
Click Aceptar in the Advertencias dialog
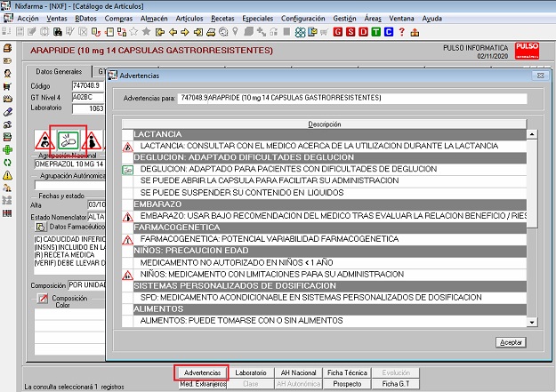[x=511, y=342]
